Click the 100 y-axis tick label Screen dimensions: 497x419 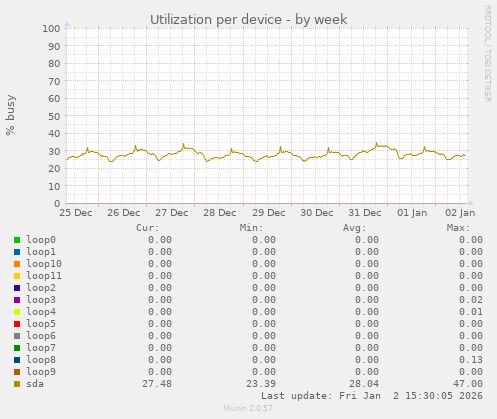[x=51, y=29]
